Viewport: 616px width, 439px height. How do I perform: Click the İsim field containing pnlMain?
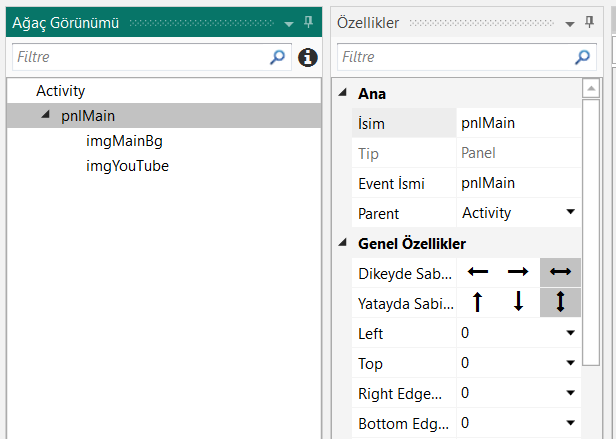coord(516,123)
